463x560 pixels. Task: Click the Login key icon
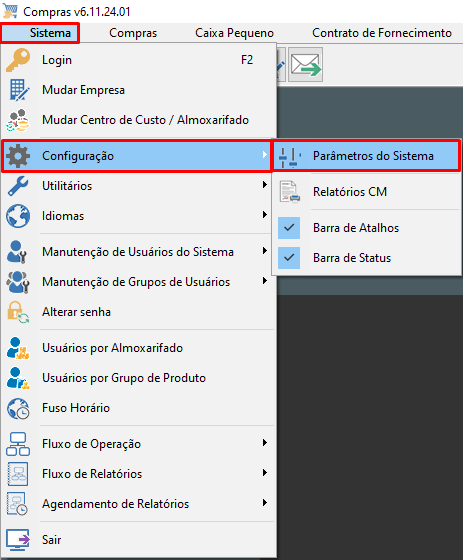(18, 60)
